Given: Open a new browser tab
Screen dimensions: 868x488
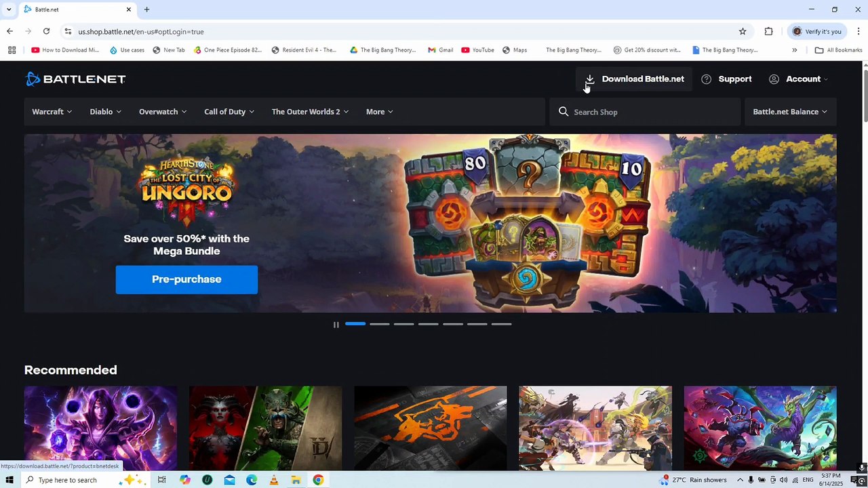Looking at the screenshot, I should 146,9.
